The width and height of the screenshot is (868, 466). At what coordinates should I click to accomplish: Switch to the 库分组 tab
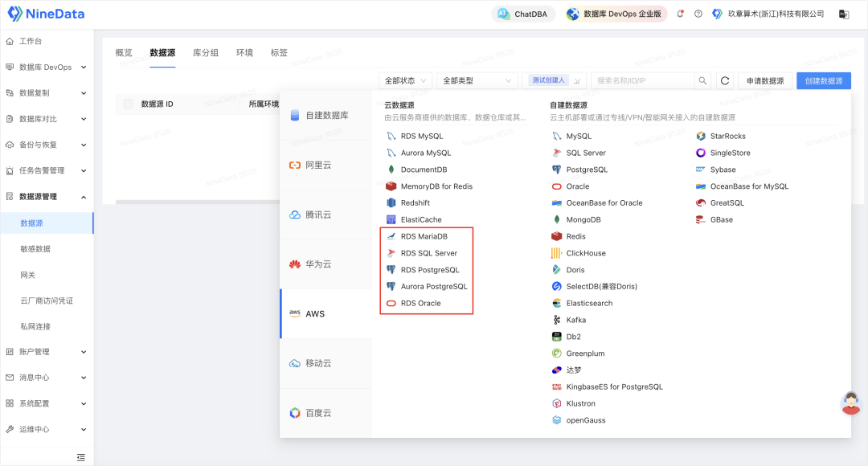tap(206, 52)
